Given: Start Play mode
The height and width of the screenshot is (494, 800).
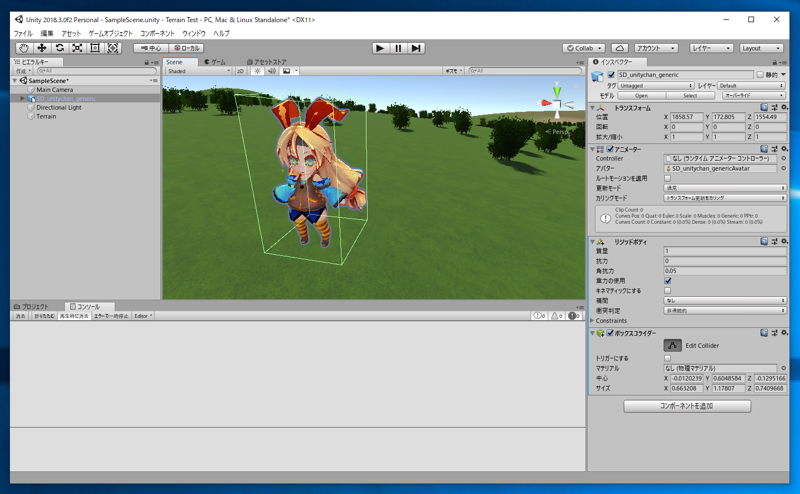Looking at the screenshot, I should pyautogui.click(x=380, y=48).
